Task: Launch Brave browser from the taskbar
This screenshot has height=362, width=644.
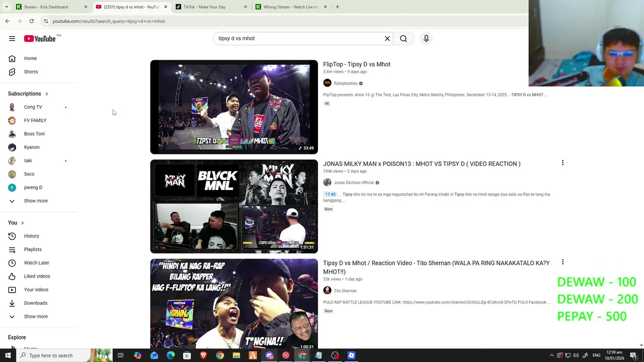Action: [x=203, y=355]
